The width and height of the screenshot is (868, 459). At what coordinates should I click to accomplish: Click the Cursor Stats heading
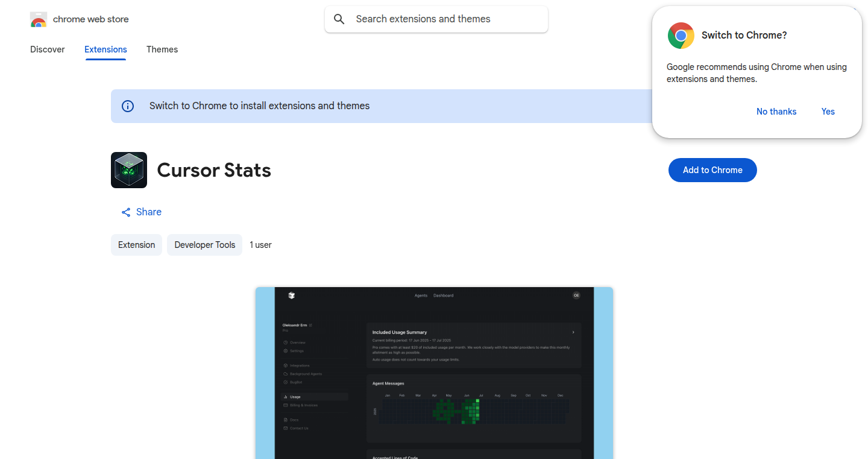tap(214, 170)
